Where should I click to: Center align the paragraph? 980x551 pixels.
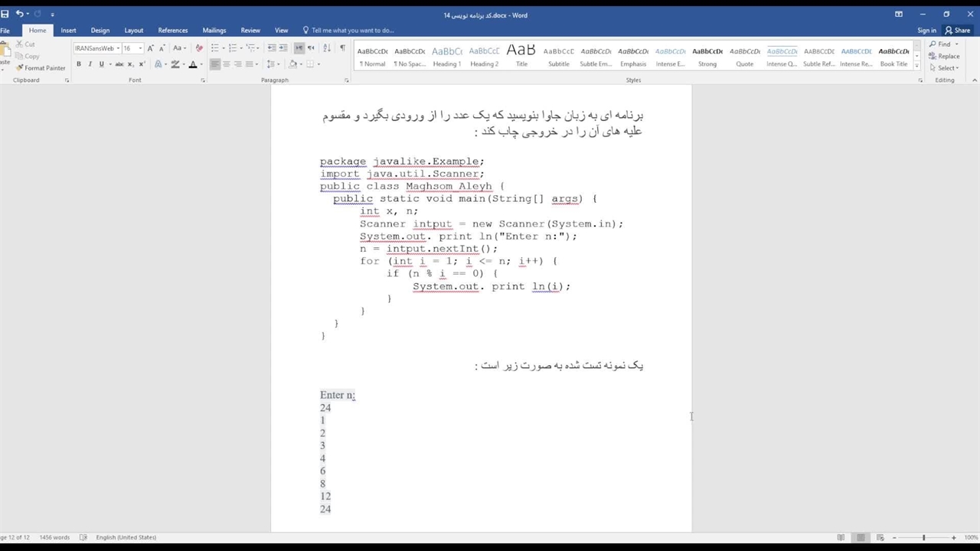click(x=227, y=64)
